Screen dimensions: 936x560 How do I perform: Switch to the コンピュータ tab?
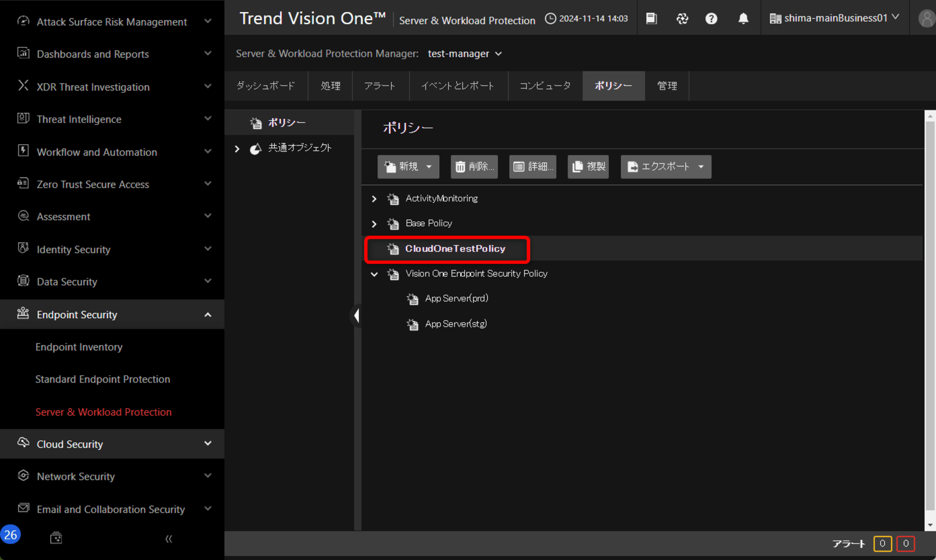[x=546, y=85]
